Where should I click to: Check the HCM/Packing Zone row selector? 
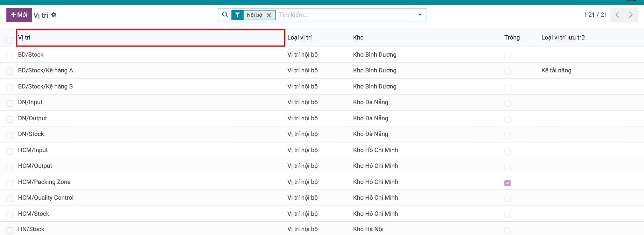click(10, 183)
